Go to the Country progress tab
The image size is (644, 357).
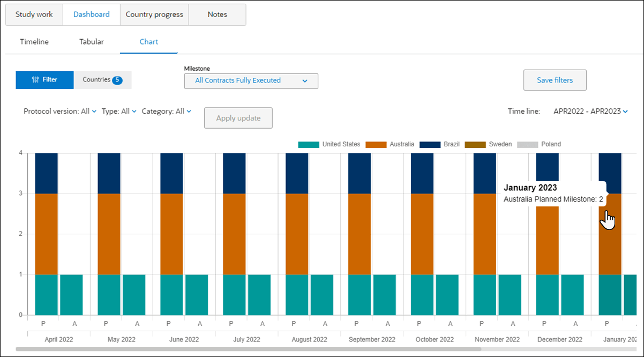[154, 14]
